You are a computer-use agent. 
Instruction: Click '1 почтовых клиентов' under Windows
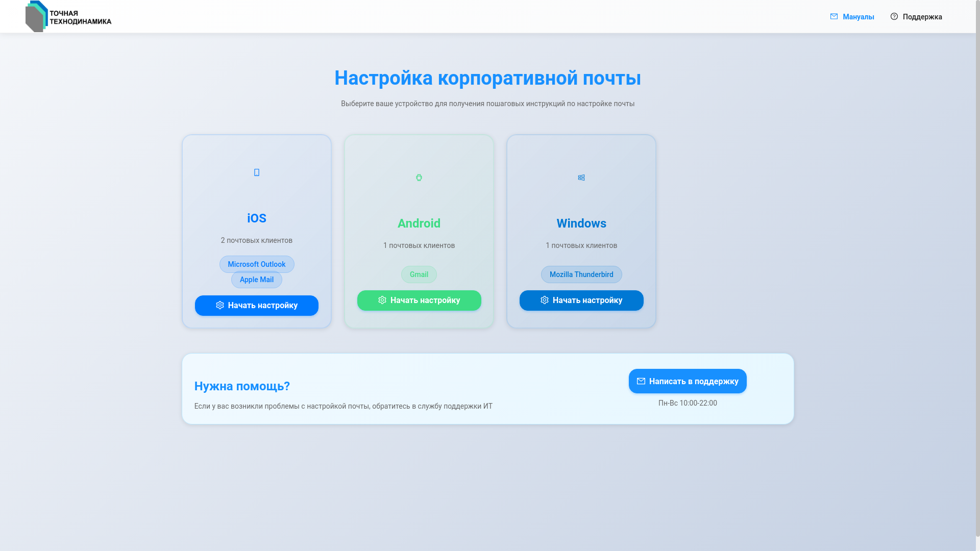pyautogui.click(x=581, y=245)
